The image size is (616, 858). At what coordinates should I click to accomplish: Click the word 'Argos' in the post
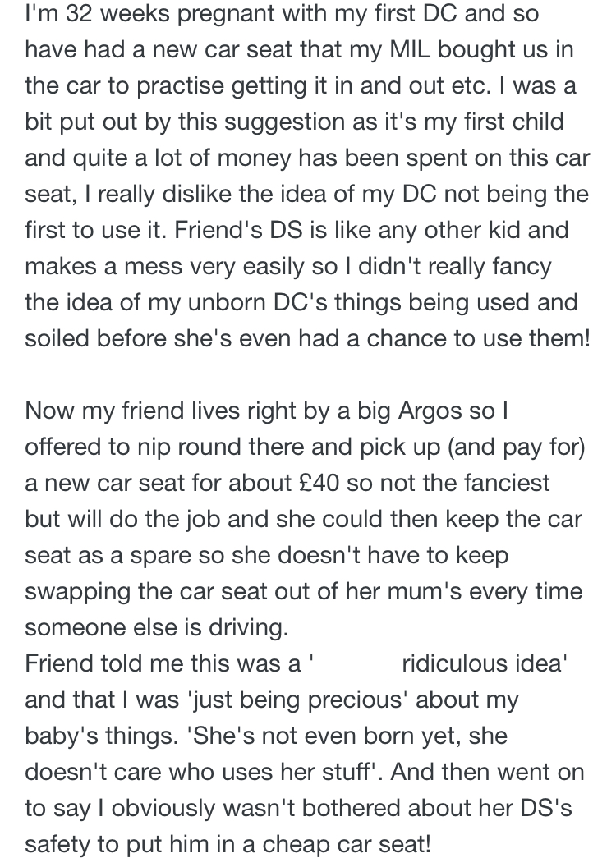430,411
